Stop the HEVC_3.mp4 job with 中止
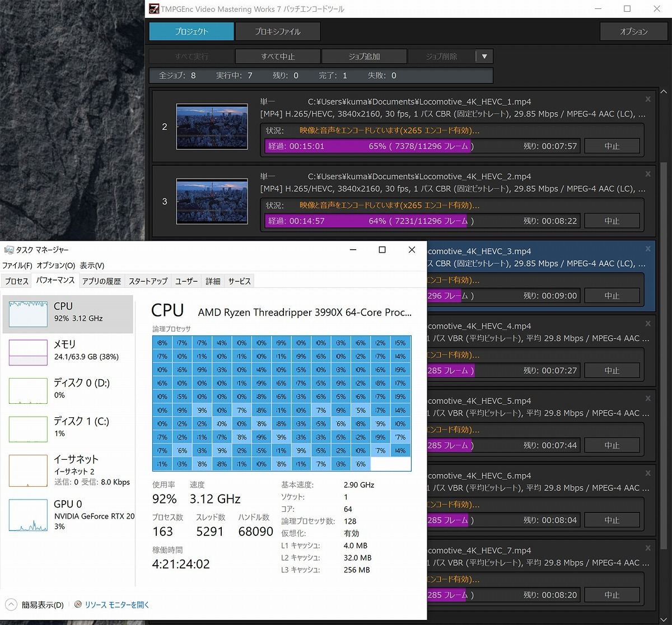Screen dimensions: 672x625 pos(612,296)
